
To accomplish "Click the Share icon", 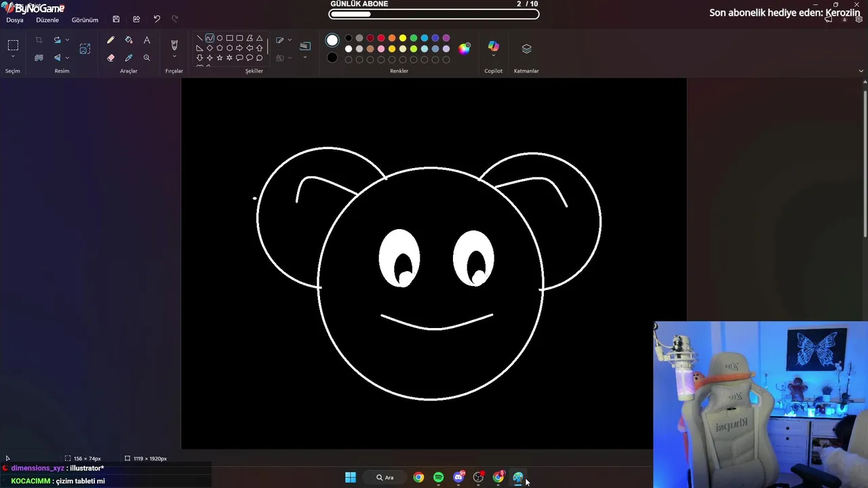I will (136, 20).
